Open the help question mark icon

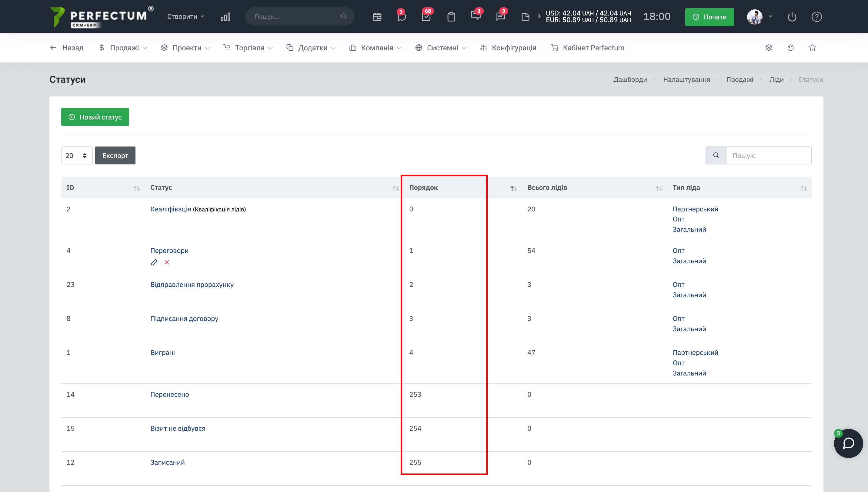pyautogui.click(x=816, y=17)
